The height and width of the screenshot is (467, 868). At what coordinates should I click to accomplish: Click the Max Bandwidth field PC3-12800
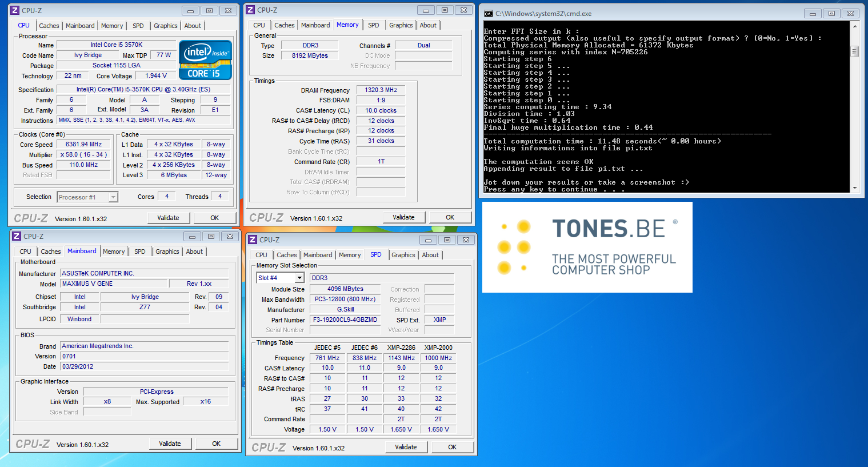pos(346,299)
